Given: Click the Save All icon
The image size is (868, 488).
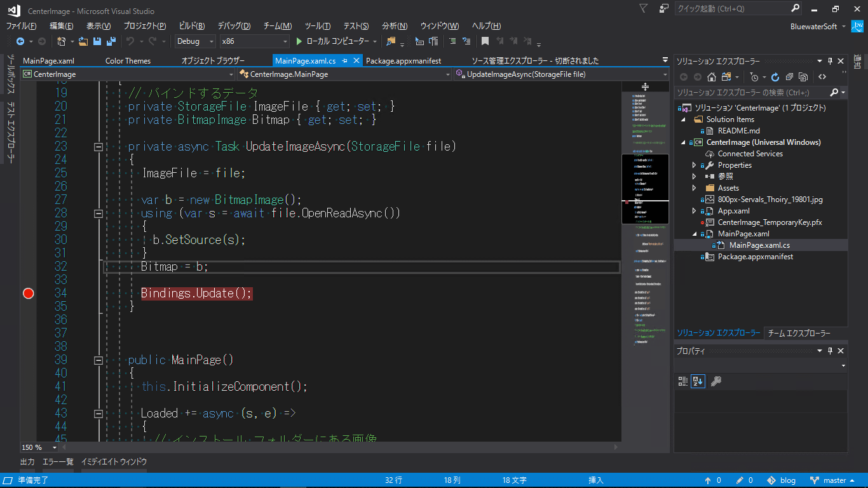Looking at the screenshot, I should click(x=111, y=41).
